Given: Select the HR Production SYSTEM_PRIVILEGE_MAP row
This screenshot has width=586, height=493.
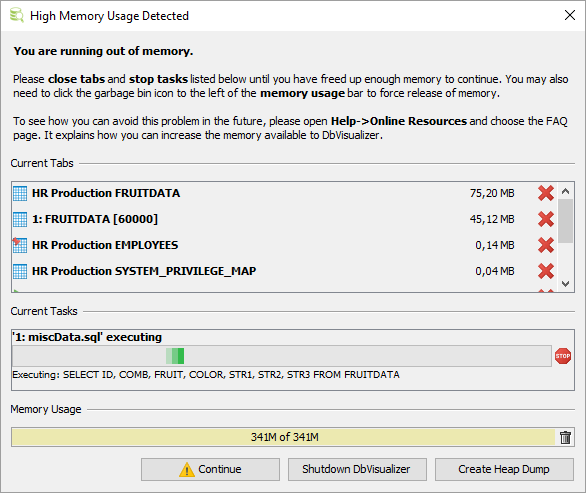Looking at the screenshot, I should (284, 271).
